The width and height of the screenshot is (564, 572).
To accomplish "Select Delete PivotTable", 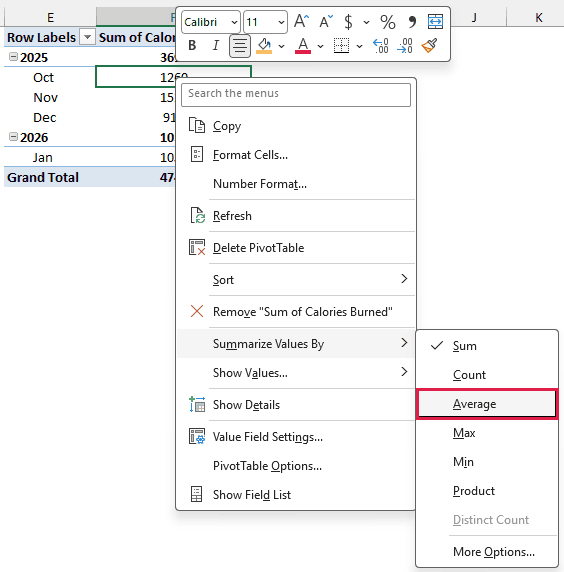I will pyautogui.click(x=296, y=248).
